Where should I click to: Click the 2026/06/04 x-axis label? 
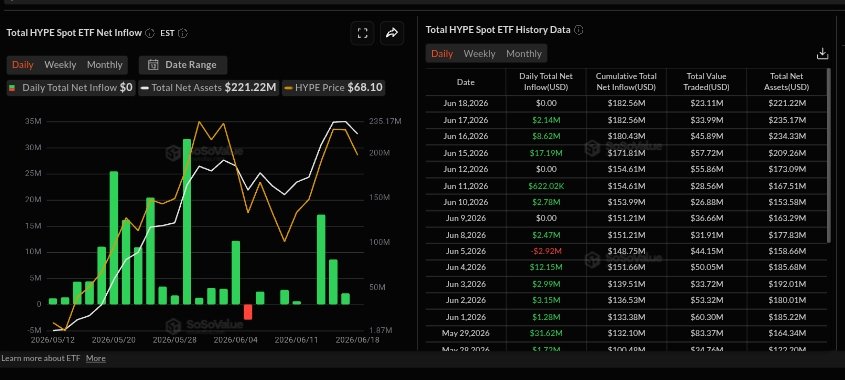(x=235, y=340)
